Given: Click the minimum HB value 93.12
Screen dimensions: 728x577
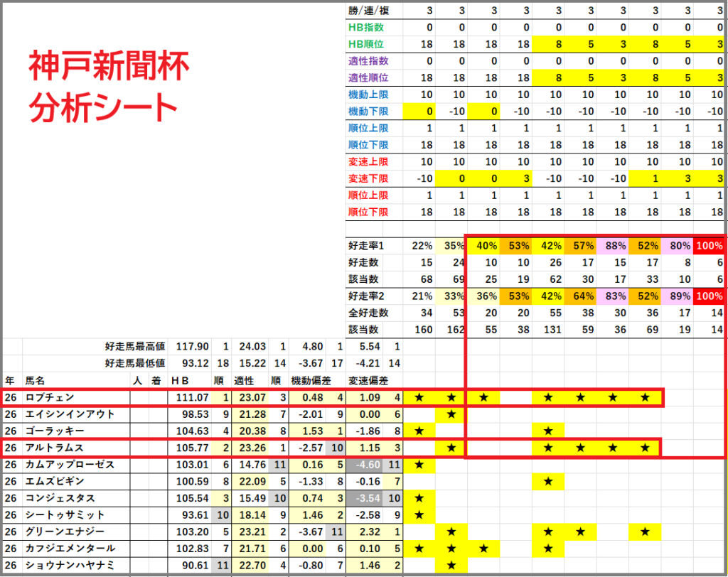Looking at the screenshot, I should point(195,363).
